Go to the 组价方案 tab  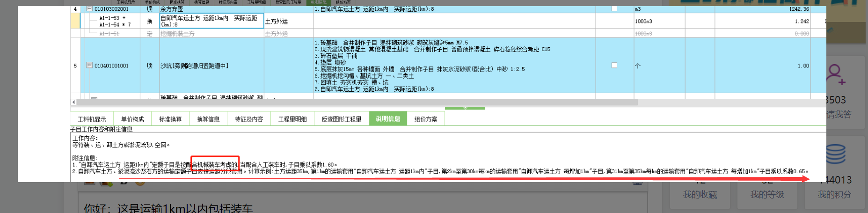pyautogui.click(x=426, y=119)
